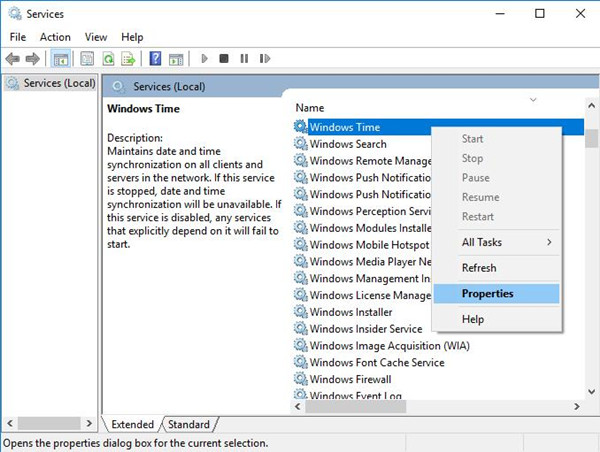Select the Windows Mobile Hotspot row
The image size is (600, 452).
(362, 245)
